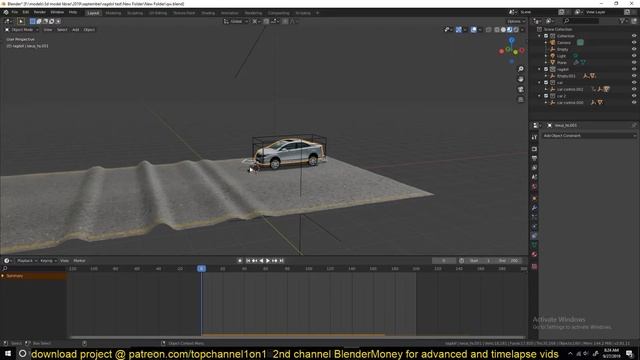Hide the Camera object via eye icon

[x=634, y=42]
